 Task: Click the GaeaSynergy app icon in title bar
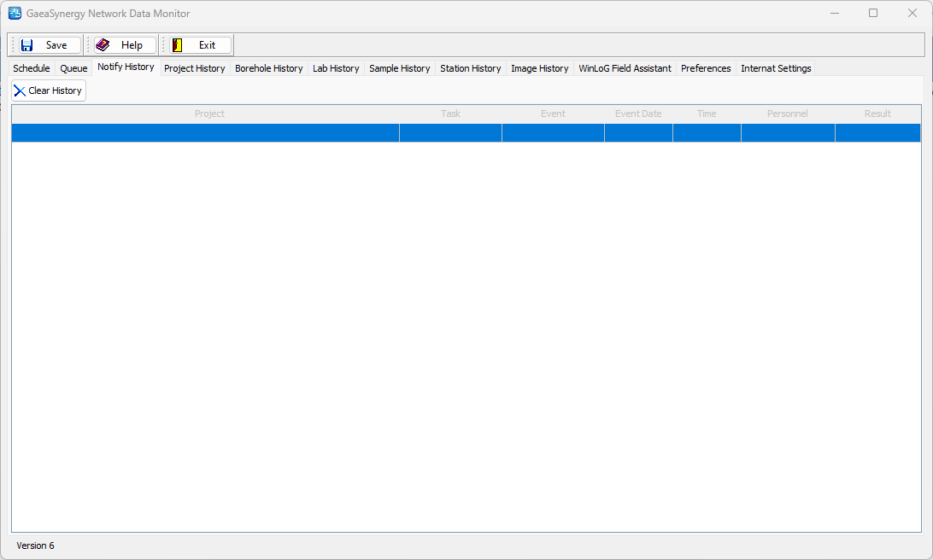pyautogui.click(x=15, y=13)
